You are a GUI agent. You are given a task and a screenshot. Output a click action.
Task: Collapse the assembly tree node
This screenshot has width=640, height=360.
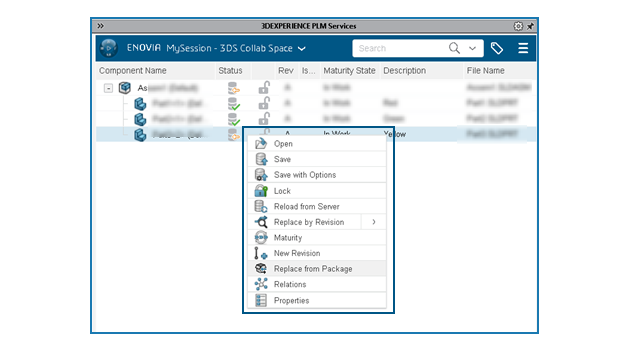click(x=108, y=88)
